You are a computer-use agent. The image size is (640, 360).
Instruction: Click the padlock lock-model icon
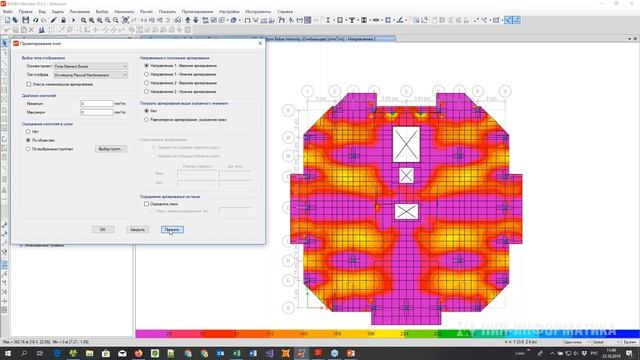point(63,20)
